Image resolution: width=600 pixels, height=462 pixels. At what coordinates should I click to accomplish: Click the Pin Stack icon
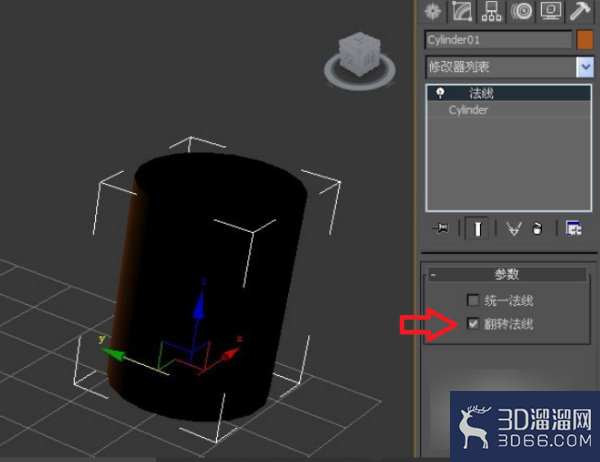[441, 229]
